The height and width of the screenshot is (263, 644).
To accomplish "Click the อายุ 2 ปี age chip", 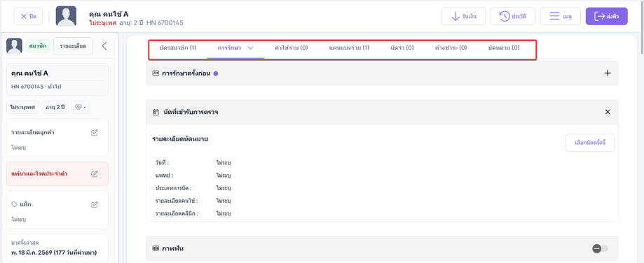I will click(55, 107).
